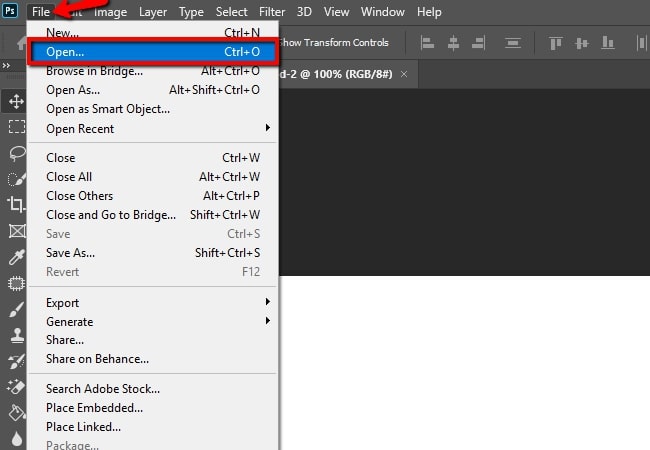The width and height of the screenshot is (650, 450).
Task: Choose Save As... menu entry
Action: (x=153, y=253)
